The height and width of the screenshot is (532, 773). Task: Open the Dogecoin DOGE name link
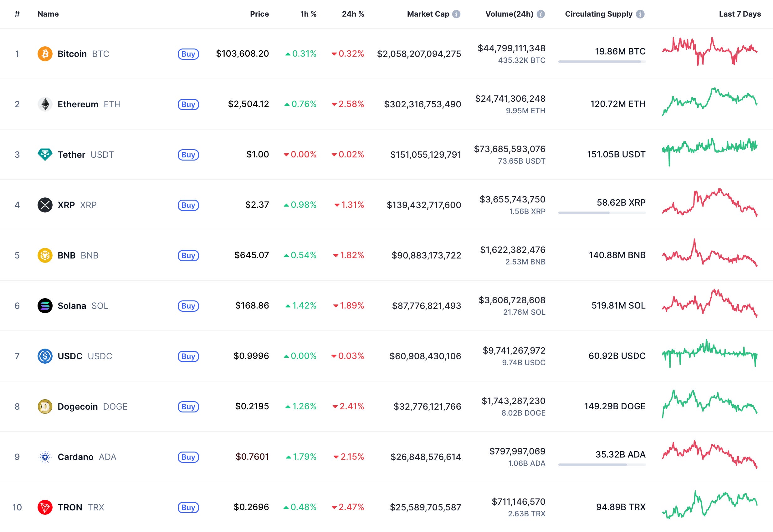point(93,406)
